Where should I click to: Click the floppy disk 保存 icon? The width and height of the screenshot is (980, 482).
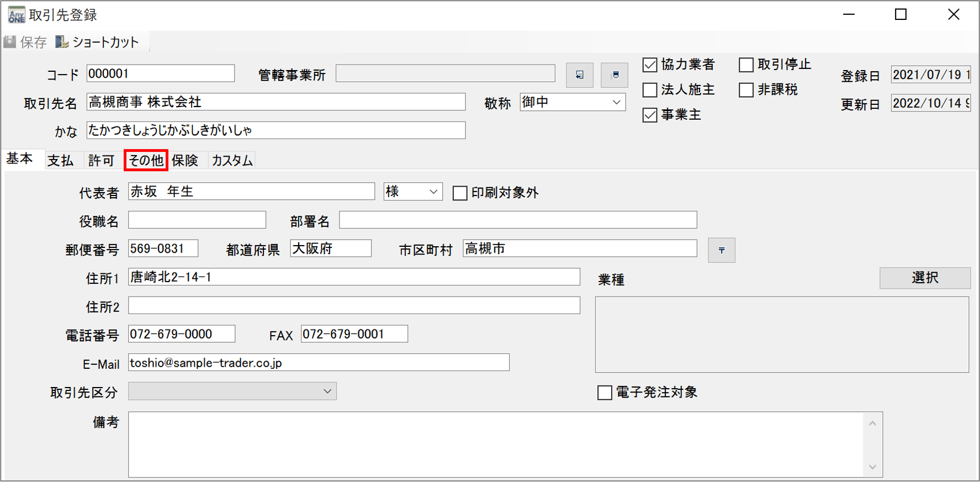click(10, 42)
